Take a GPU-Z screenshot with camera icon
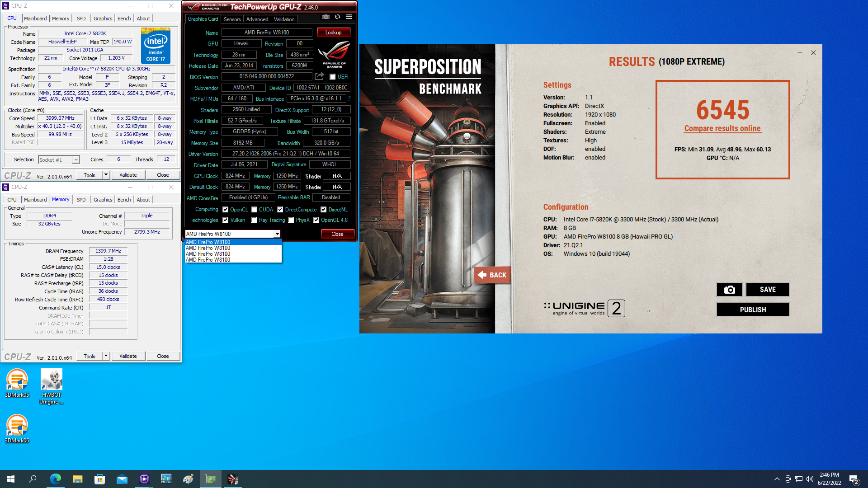The image size is (868, 488). coord(326,17)
